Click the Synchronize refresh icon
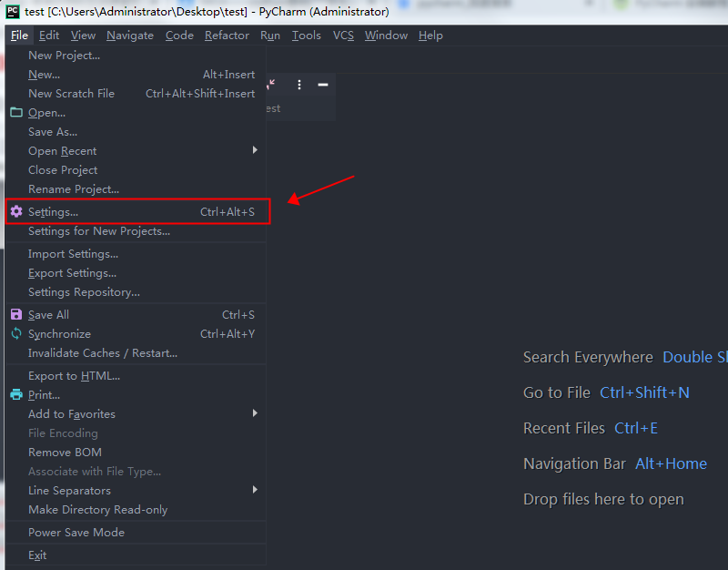728x570 pixels. pyautogui.click(x=16, y=333)
